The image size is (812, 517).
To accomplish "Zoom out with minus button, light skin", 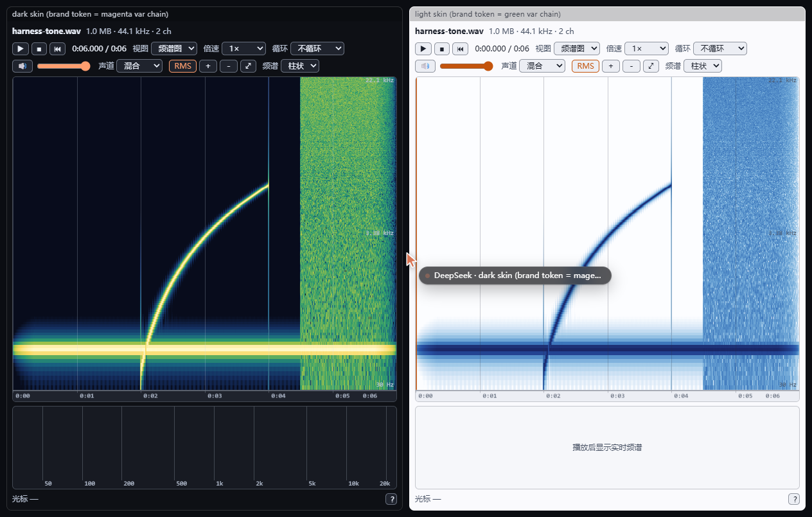I will pyautogui.click(x=631, y=66).
